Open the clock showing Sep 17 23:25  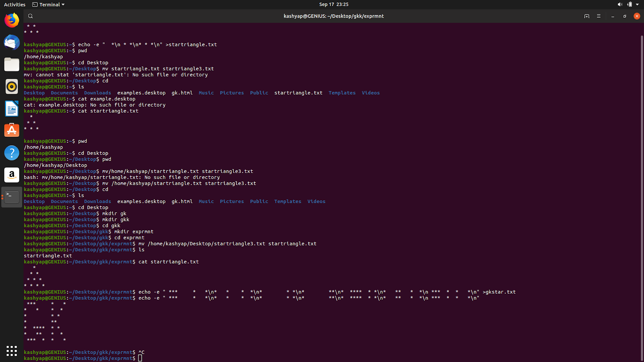[334, 4]
